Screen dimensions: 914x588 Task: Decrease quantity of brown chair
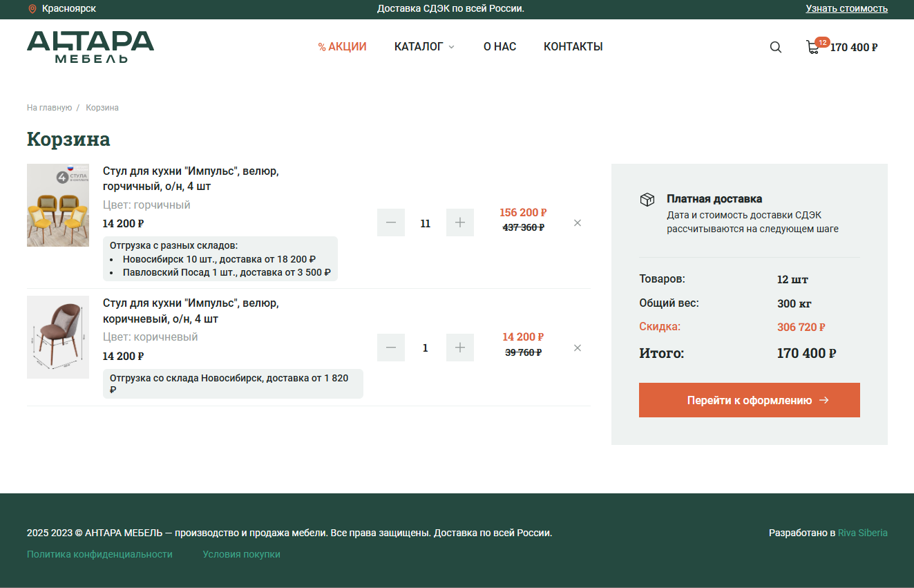click(x=391, y=348)
